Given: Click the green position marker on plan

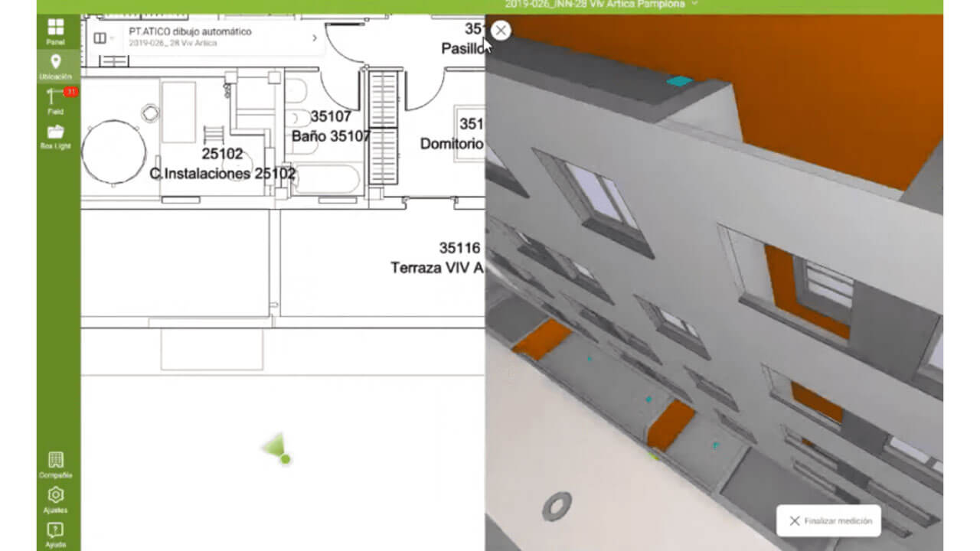Looking at the screenshot, I should coord(285,459).
